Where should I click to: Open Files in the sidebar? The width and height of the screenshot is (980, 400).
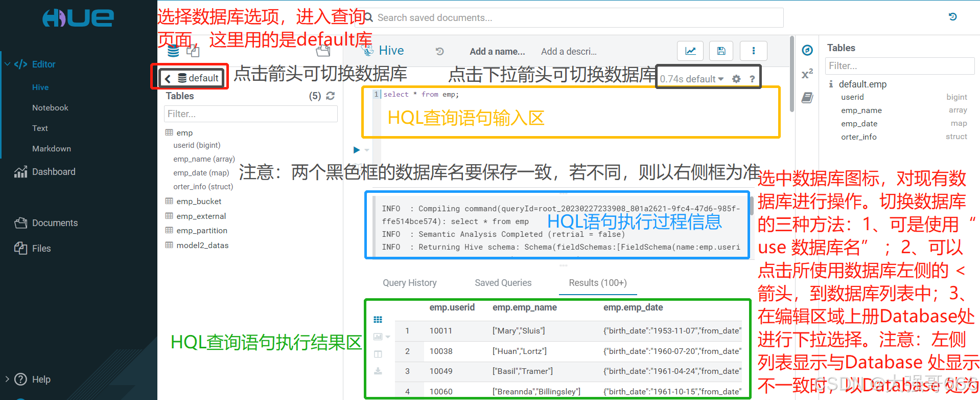[33, 248]
